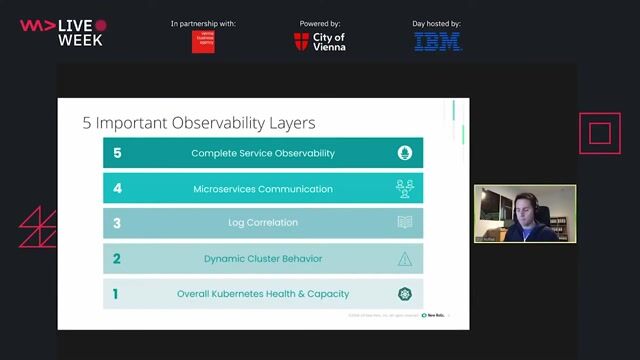The height and width of the screenshot is (360, 640).
Task: Click the number 4 on Microservices row
Action: pyautogui.click(x=117, y=188)
